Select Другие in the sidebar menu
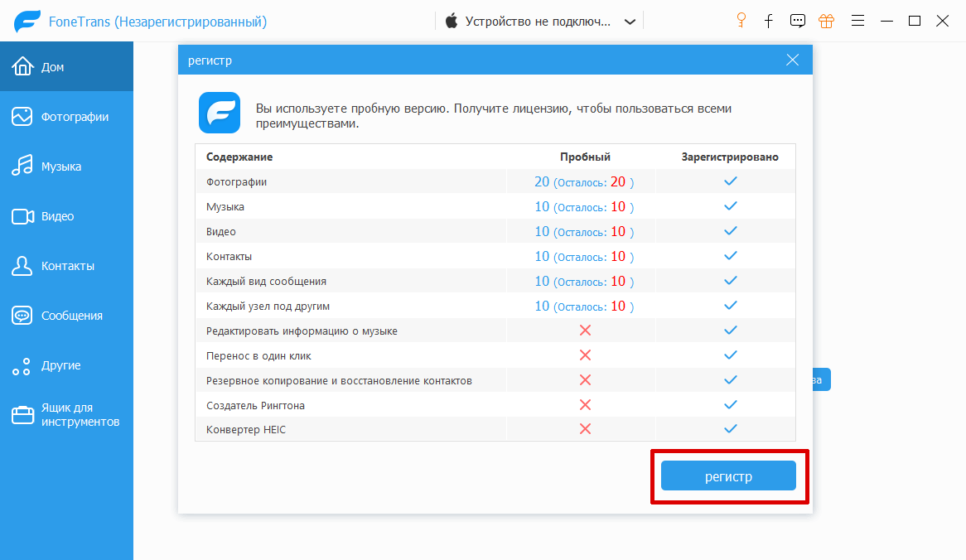 [x=22, y=364]
